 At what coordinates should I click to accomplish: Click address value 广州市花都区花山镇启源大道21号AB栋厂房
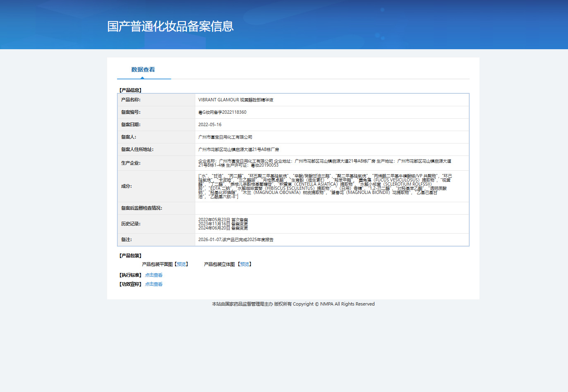tap(239, 149)
